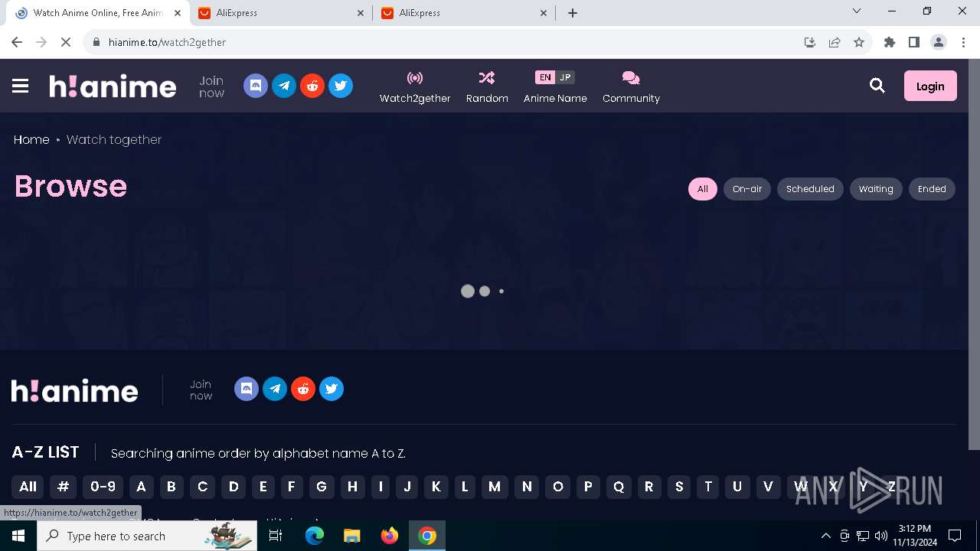Bookmark this page with star icon
The height and width of the screenshot is (551, 980).
click(859, 42)
